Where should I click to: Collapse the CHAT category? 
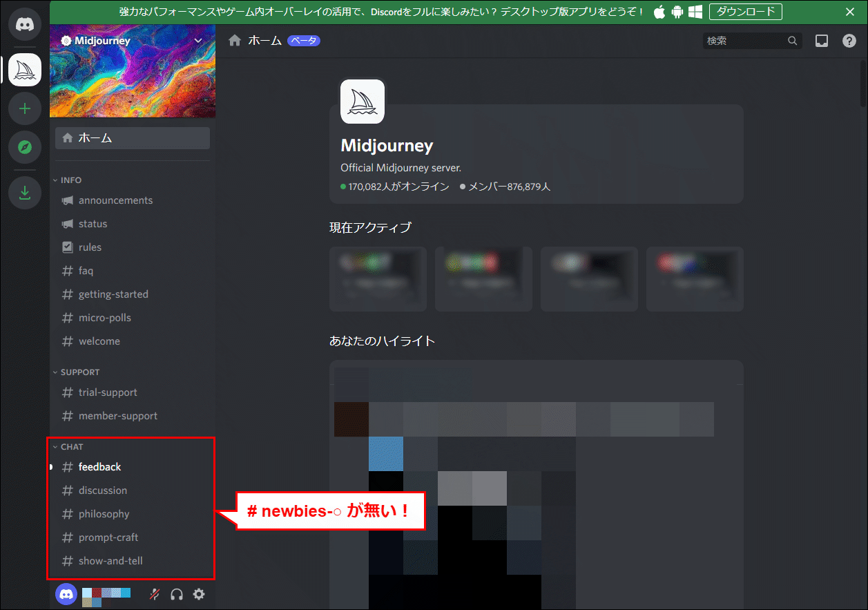coord(68,447)
